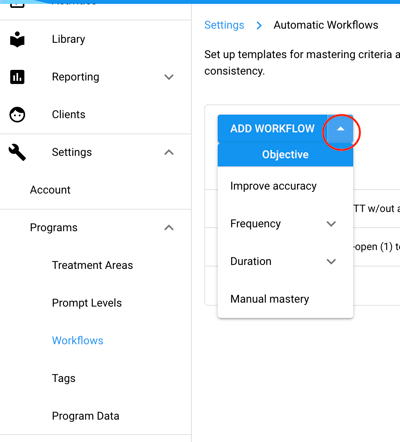Go to Tags under Programs
Screen dimensions: 400x442
[64, 378]
